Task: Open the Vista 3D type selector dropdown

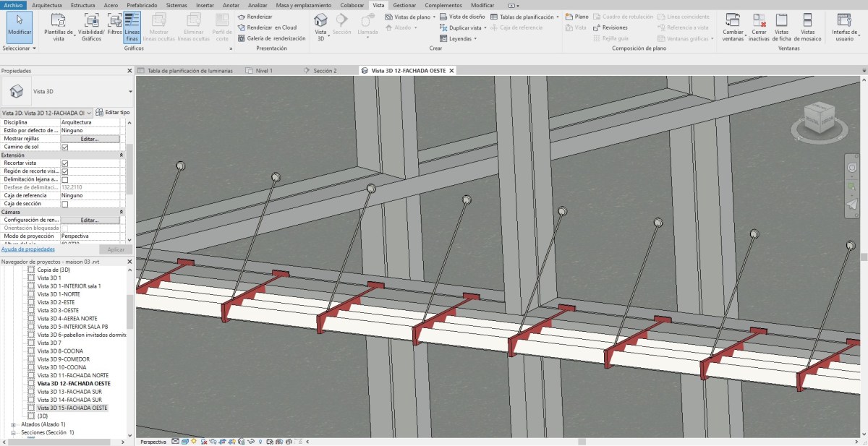Action: (130, 92)
